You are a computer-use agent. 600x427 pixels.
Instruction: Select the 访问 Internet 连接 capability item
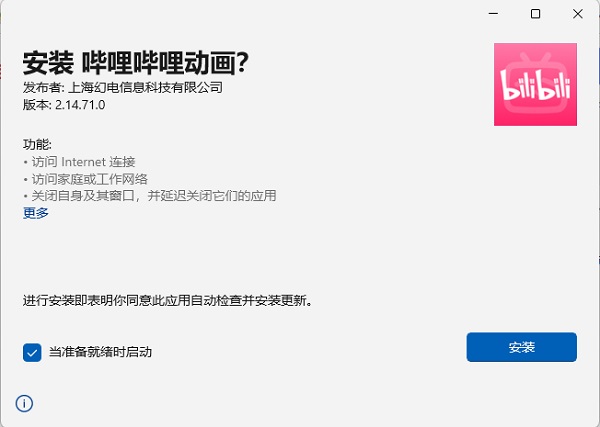tap(83, 162)
